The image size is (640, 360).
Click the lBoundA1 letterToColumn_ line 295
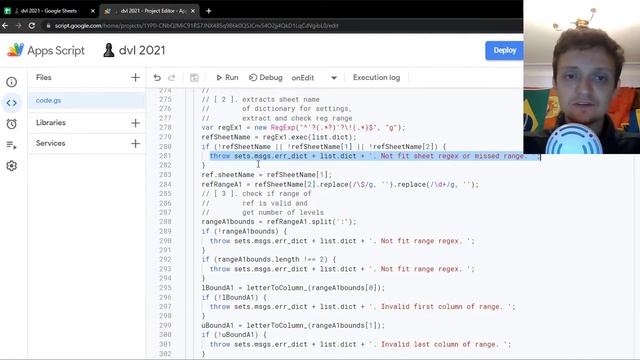coord(293,288)
